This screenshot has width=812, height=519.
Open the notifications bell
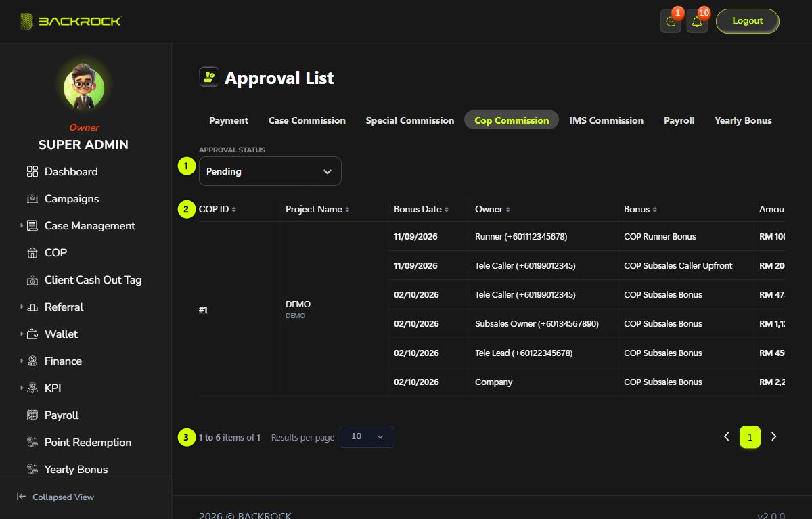(697, 22)
